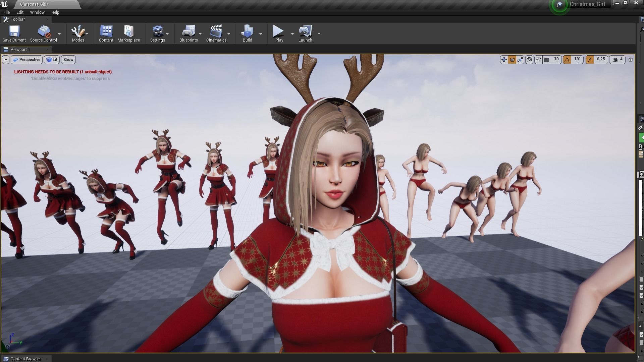
Task: Open rotation snap 10° dropdown
Action: click(x=577, y=59)
